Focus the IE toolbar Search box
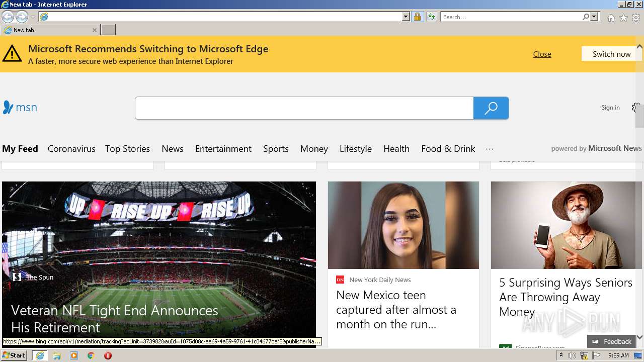644x362 pixels. (x=511, y=17)
